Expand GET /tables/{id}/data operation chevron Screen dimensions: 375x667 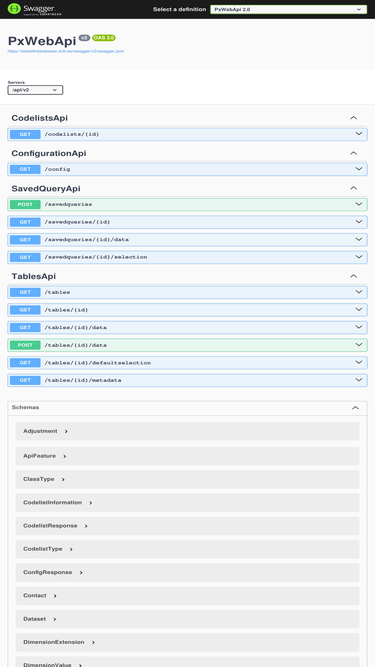(x=359, y=327)
